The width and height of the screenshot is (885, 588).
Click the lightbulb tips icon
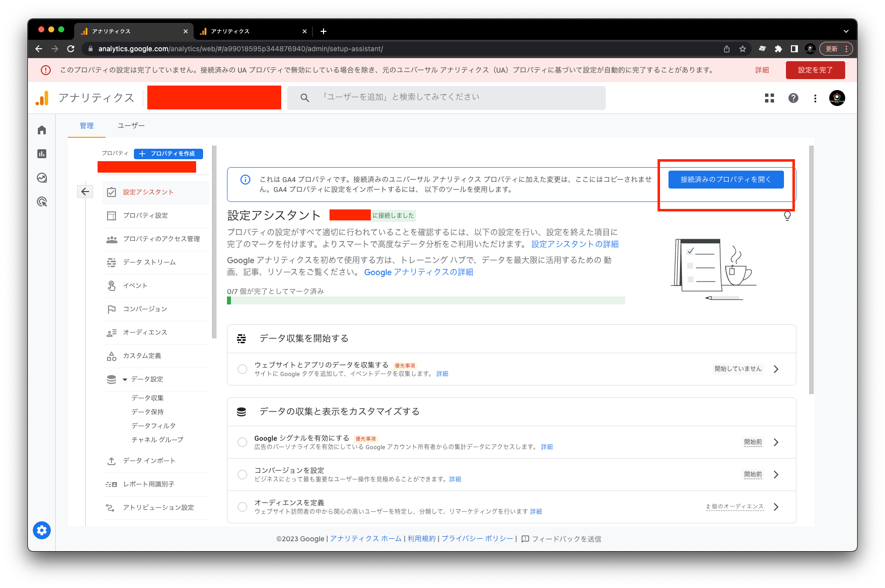point(787,216)
